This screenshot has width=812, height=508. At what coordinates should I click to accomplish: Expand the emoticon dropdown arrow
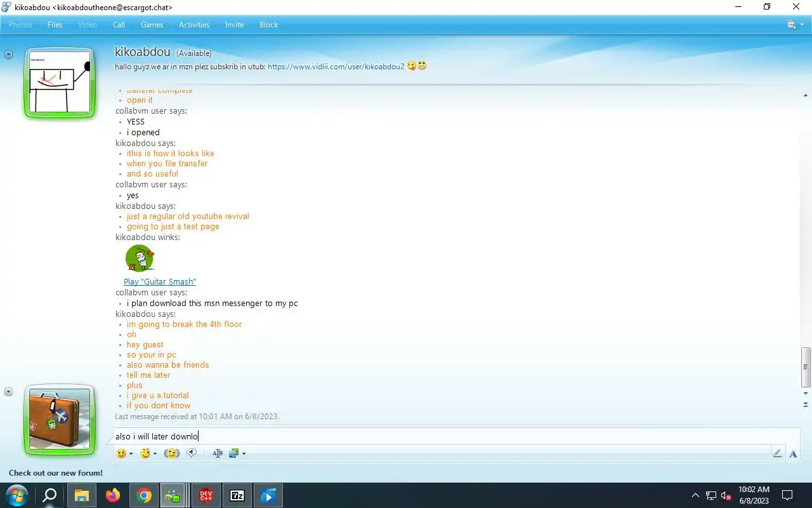pos(131,453)
